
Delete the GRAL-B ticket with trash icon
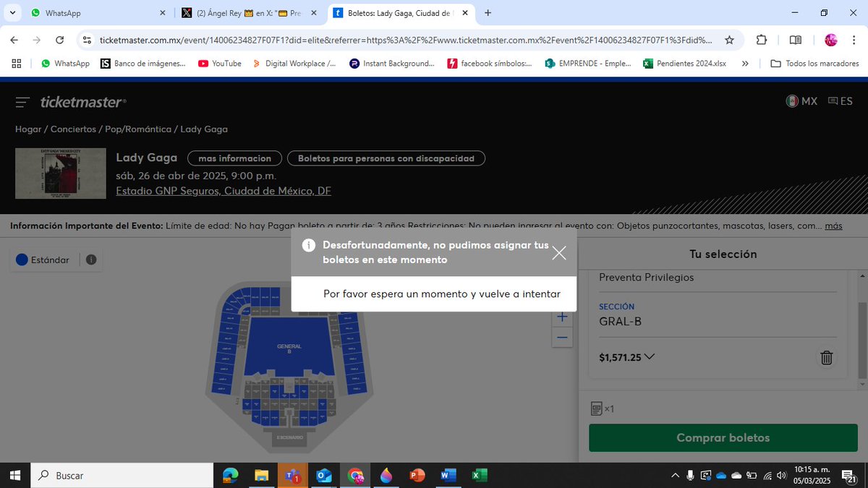click(827, 357)
